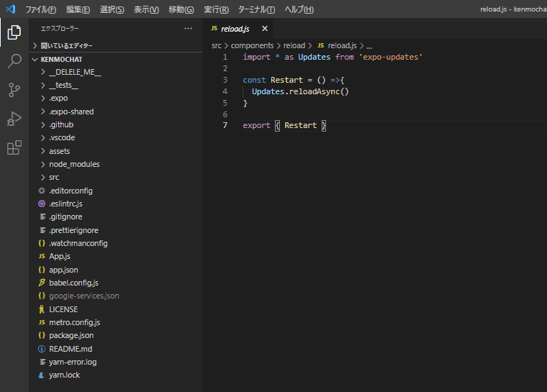This screenshot has width=547, height=392.
Task: Open the Source Control view
Action: (14, 90)
